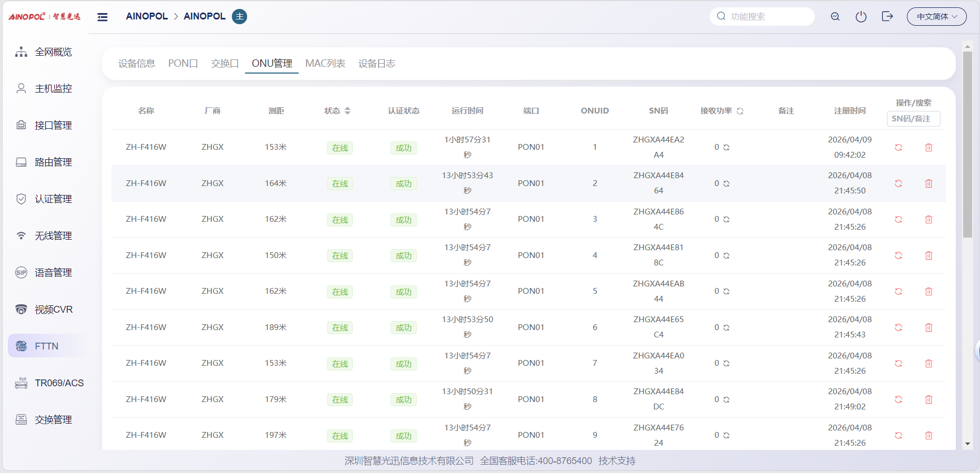
Task: Click the logout icon in header
Action: pyautogui.click(x=887, y=17)
